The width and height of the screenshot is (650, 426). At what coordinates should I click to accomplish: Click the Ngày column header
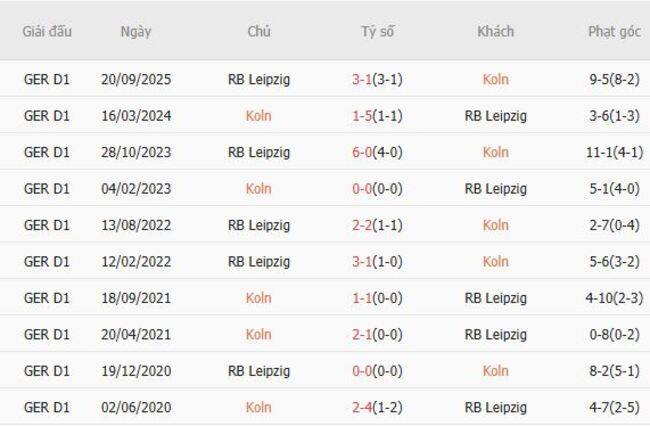(x=136, y=31)
